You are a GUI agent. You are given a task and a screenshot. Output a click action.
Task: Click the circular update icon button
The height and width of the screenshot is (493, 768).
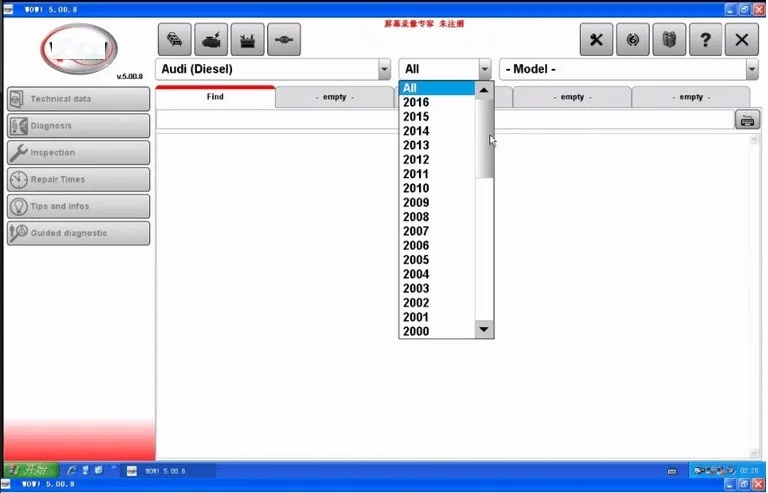click(x=633, y=39)
